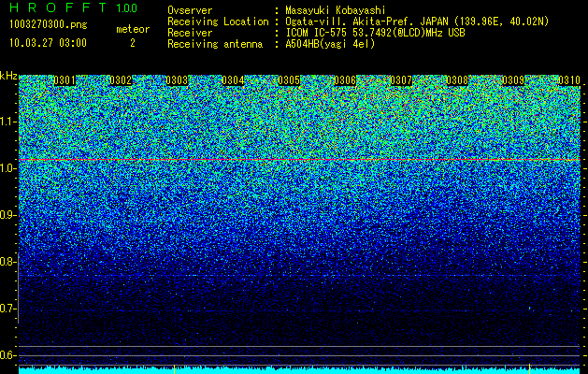The image size is (588, 374).
Task: Click the 0303 time label
Action: pos(177,80)
